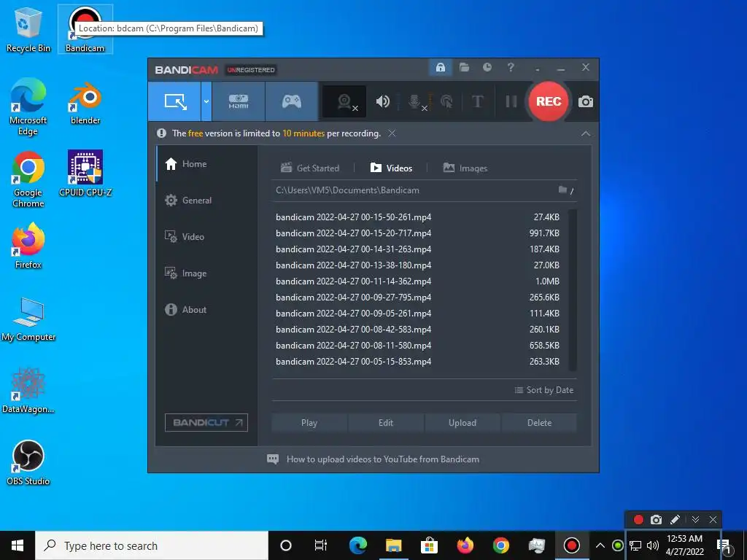Select bandicam 2022-04-27 00-09-27-795.mp4
The height and width of the screenshot is (560, 747).
tap(418, 297)
